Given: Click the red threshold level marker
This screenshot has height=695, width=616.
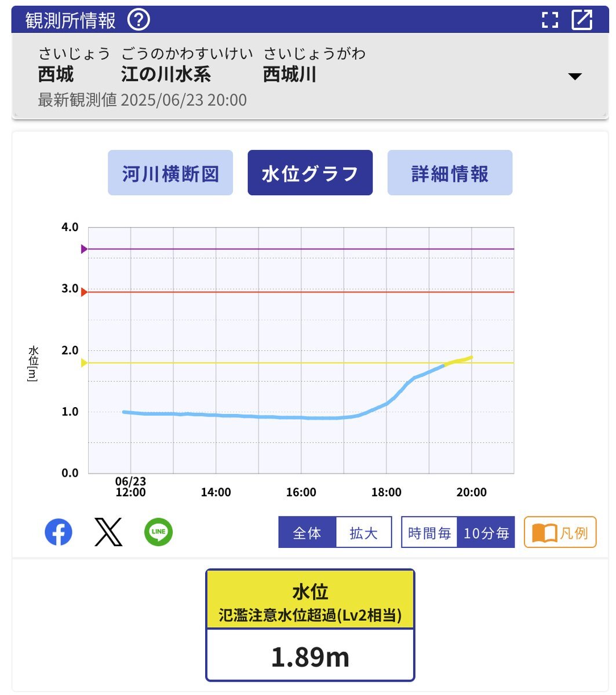Looking at the screenshot, I should tap(84, 292).
